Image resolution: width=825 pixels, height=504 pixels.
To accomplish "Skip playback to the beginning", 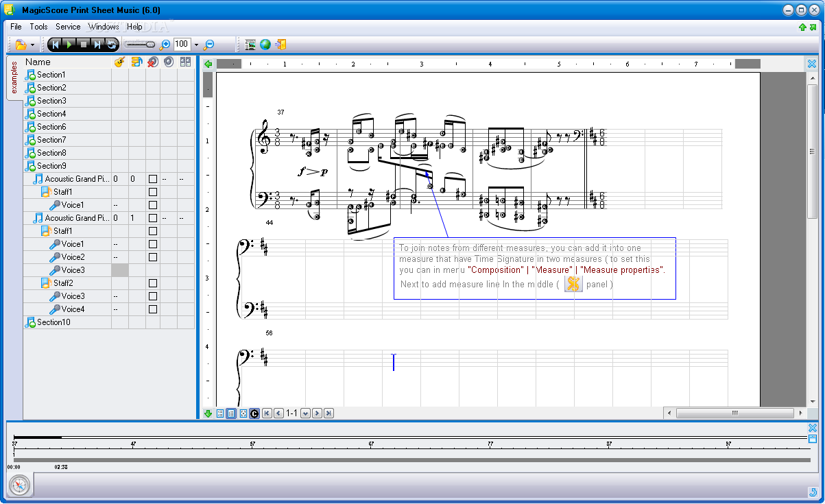I will point(56,45).
